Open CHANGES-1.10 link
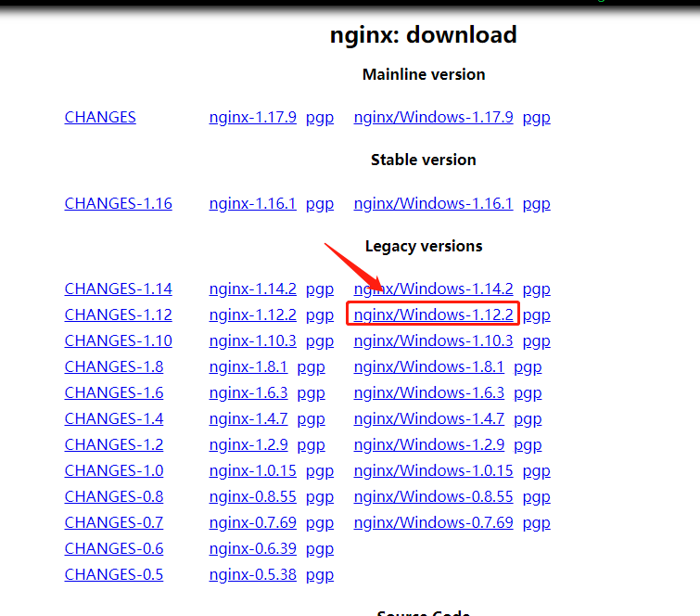The width and height of the screenshot is (700, 616). pyautogui.click(x=119, y=340)
